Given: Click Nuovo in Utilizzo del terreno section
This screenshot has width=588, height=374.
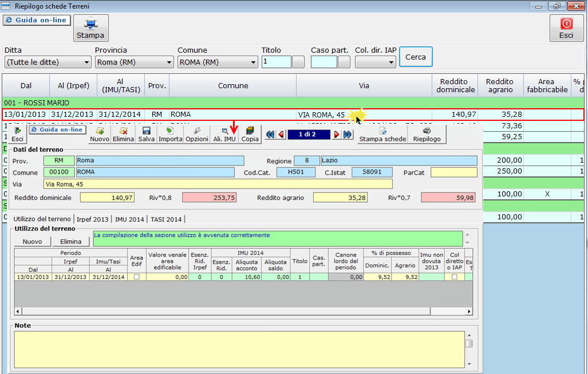Looking at the screenshot, I should [32, 242].
